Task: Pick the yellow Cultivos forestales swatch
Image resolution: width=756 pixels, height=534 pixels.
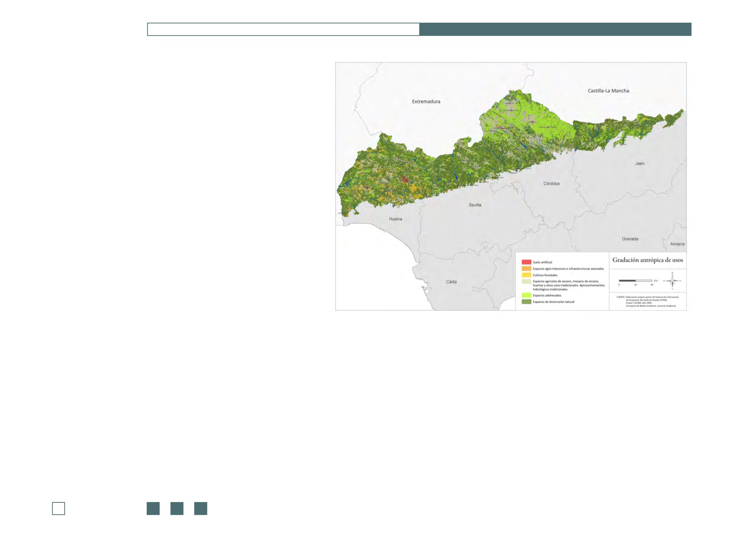Action: tap(526, 275)
